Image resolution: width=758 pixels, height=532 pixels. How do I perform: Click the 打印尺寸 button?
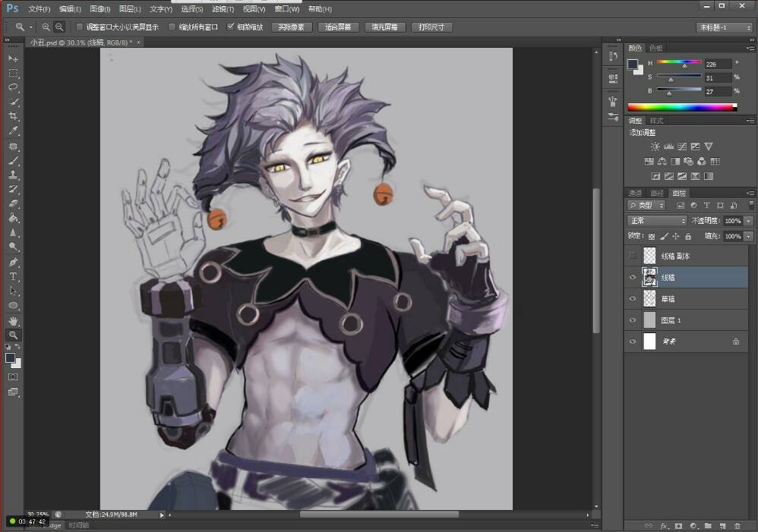(431, 27)
